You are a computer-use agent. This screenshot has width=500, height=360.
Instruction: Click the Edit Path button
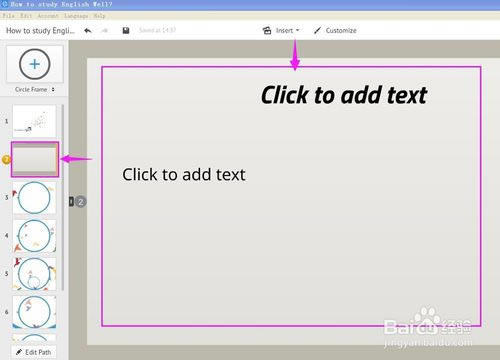pyautogui.click(x=34, y=352)
